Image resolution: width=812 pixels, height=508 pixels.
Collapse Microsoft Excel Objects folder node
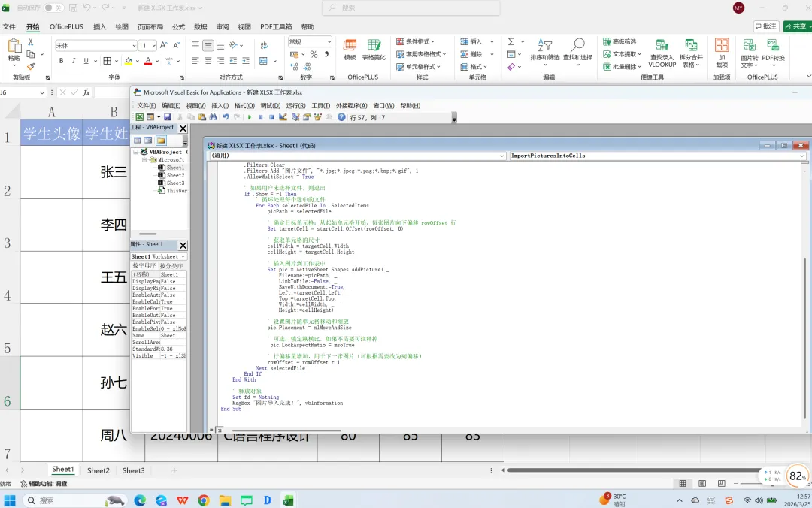tap(144, 160)
